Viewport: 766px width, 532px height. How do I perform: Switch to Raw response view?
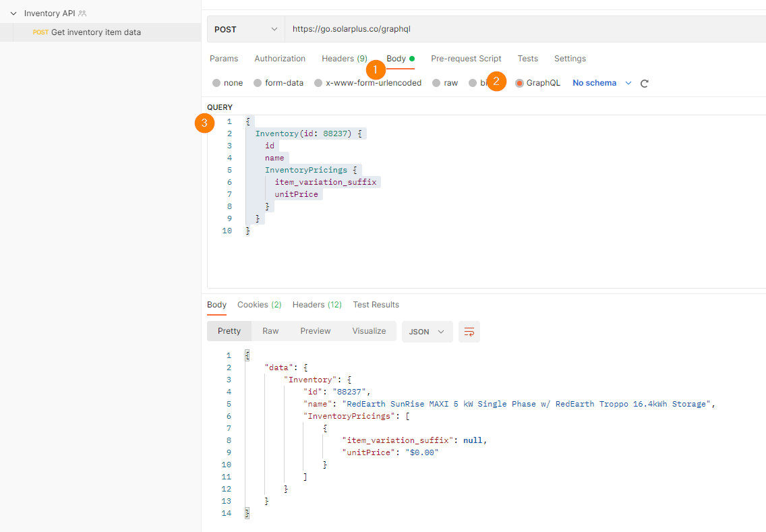coord(270,331)
